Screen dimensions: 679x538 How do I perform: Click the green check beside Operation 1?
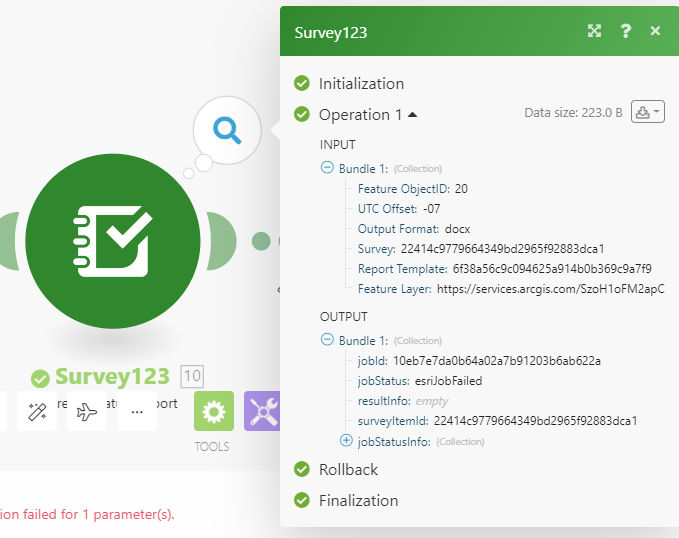tap(302, 114)
